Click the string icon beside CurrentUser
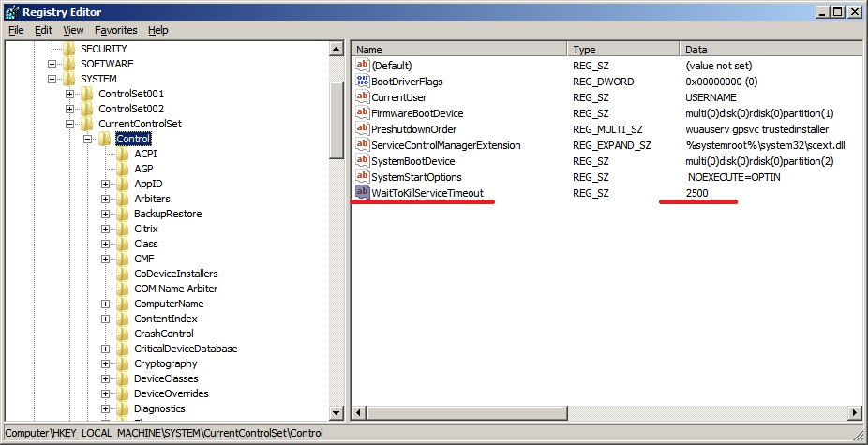The height and width of the screenshot is (445, 868). pos(362,97)
